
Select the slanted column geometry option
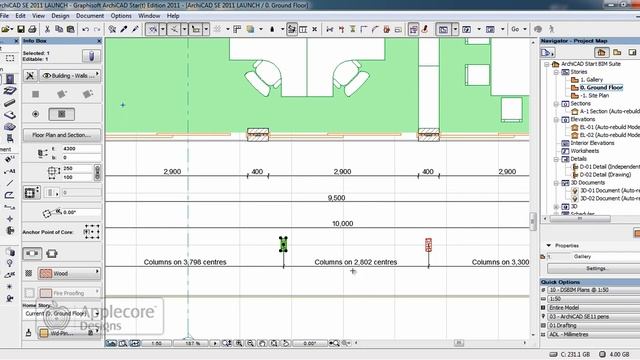click(x=62, y=94)
